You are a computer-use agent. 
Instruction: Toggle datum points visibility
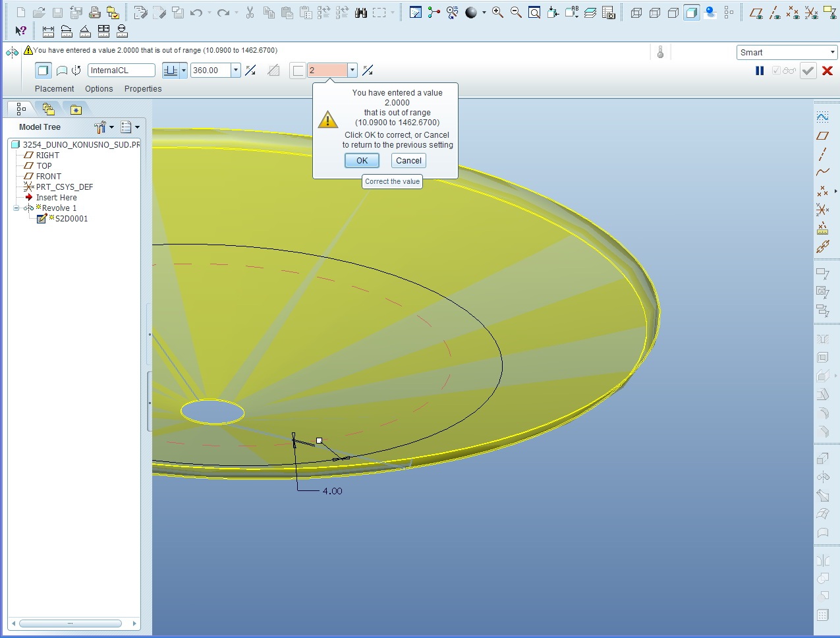[793, 13]
